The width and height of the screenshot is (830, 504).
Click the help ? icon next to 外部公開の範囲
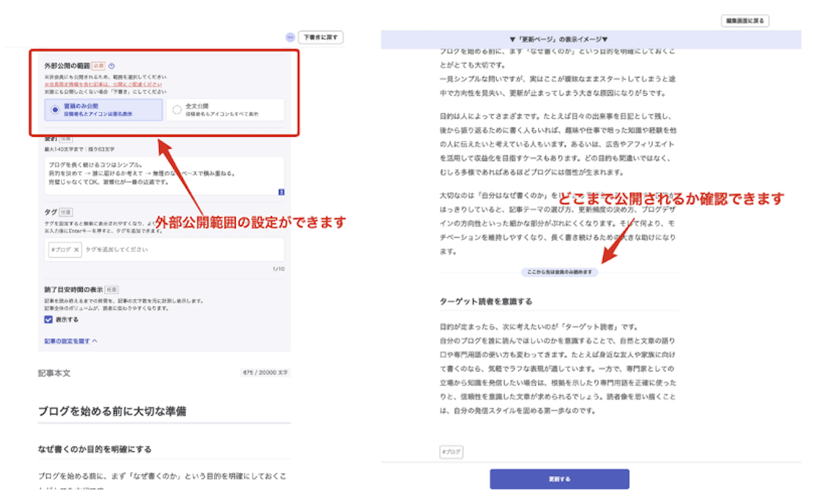(x=110, y=67)
